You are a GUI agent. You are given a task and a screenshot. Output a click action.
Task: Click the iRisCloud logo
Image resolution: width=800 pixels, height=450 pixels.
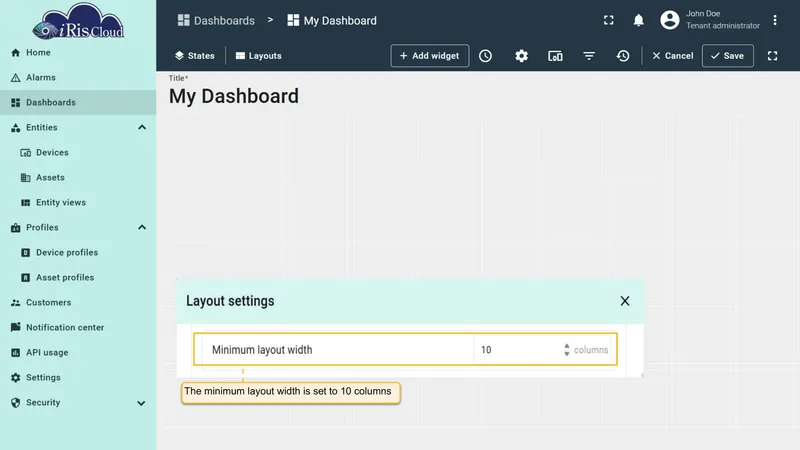(78, 21)
